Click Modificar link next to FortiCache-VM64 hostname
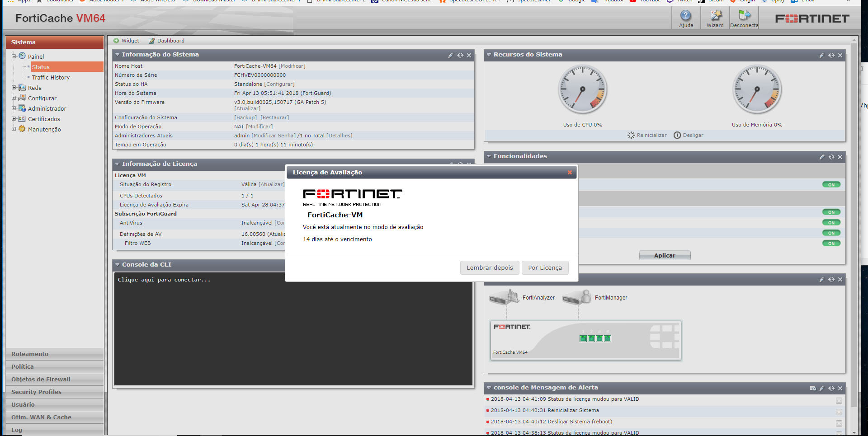The height and width of the screenshot is (436, 868). (x=292, y=66)
